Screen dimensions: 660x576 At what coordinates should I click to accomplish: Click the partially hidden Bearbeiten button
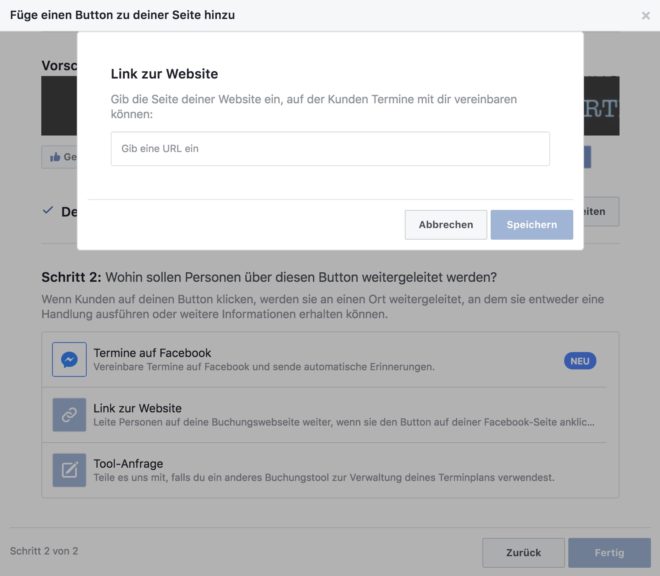point(601,211)
